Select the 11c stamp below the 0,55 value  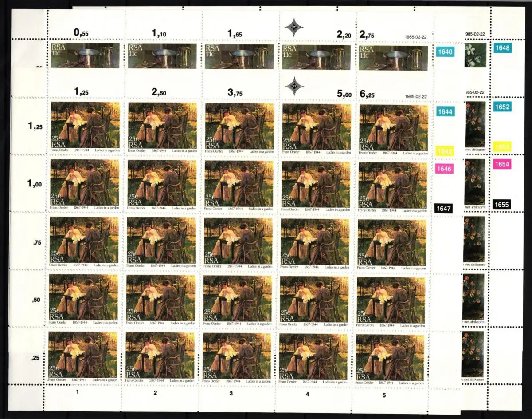(86, 55)
